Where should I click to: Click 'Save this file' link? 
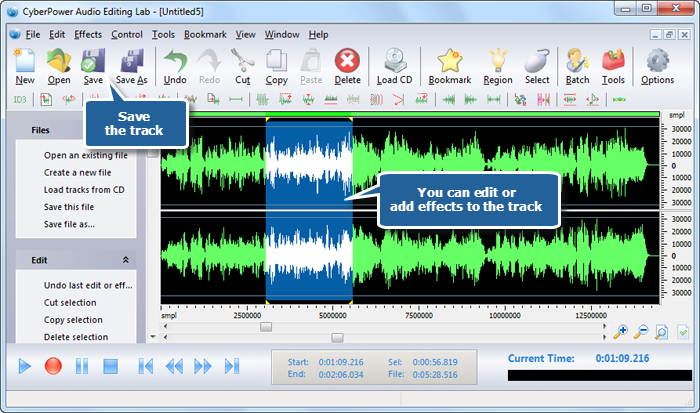pos(69,207)
